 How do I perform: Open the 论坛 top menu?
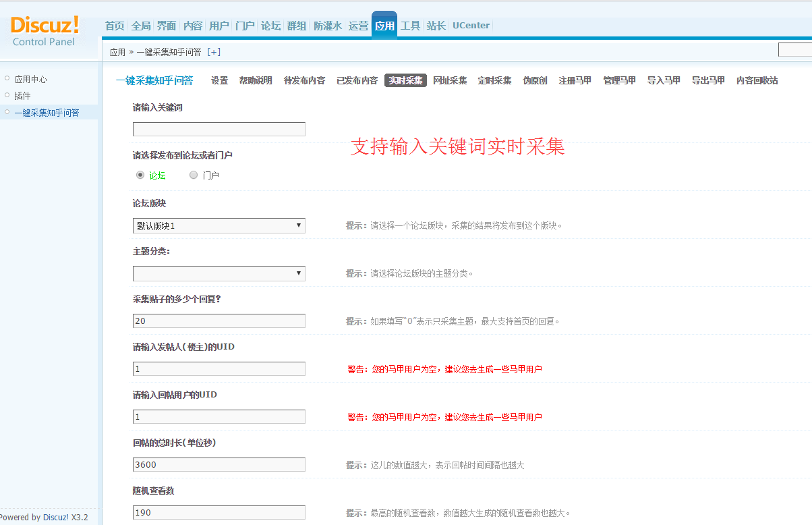pyautogui.click(x=271, y=26)
